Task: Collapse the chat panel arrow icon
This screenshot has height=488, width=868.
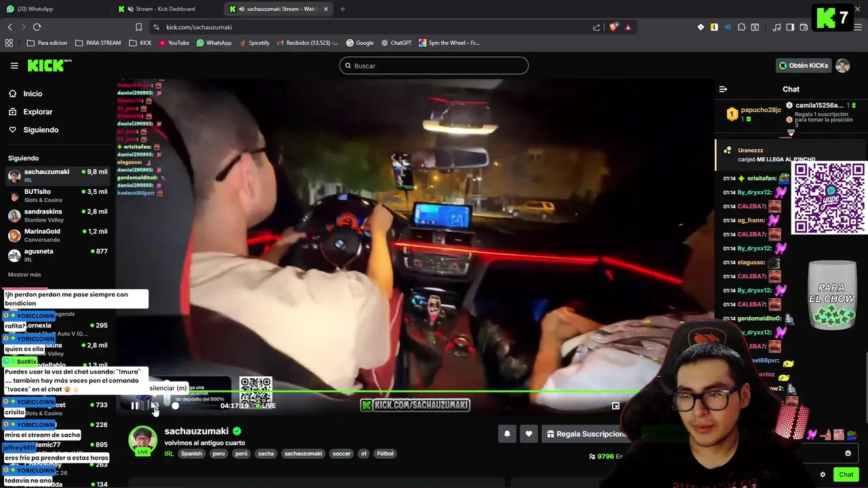Action: [x=723, y=89]
